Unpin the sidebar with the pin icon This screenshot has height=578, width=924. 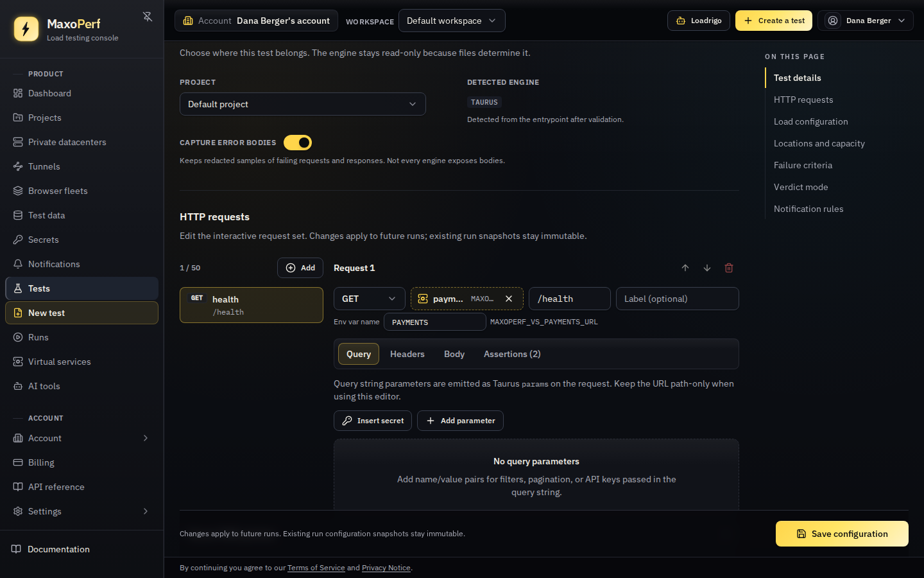148,17
